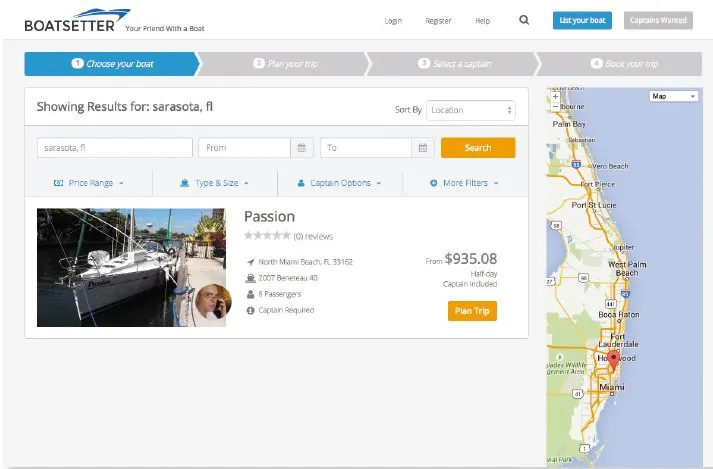
Task: Open the From date calendar icon
Action: (x=302, y=148)
